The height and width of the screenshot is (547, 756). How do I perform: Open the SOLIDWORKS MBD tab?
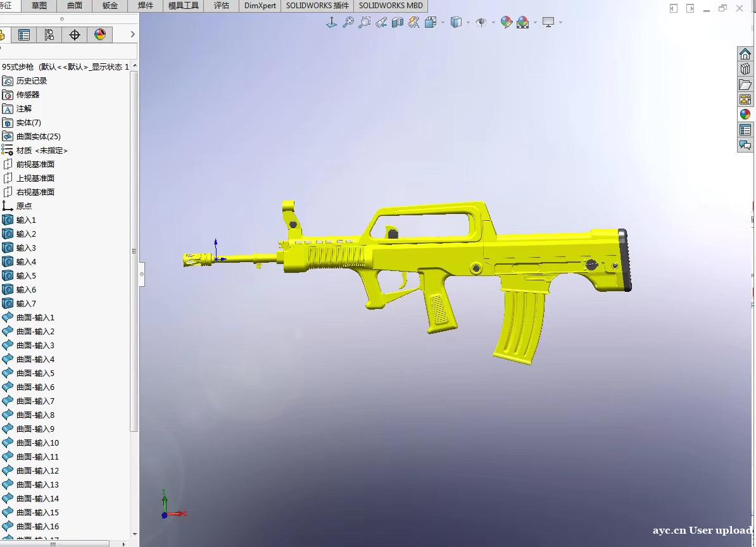(x=391, y=6)
